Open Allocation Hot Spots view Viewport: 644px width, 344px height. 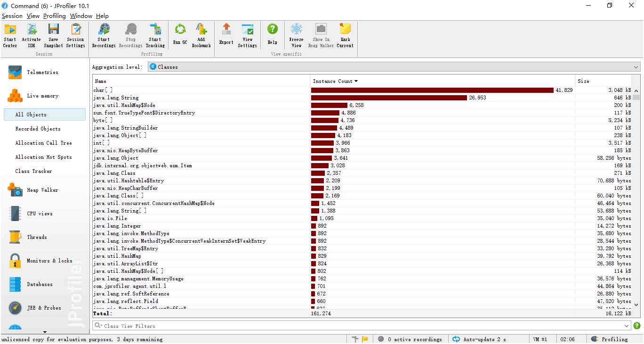[44, 157]
